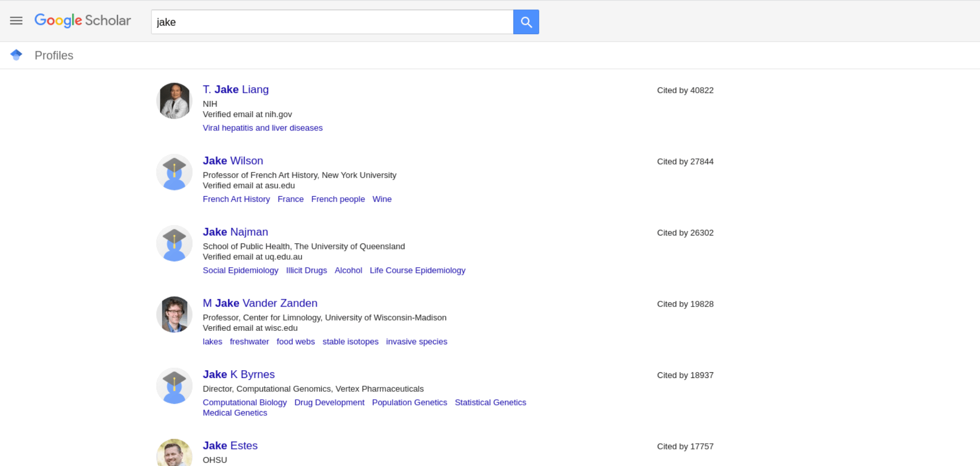
Task: Click the Profiles graduation cap icon
Action: [16, 54]
